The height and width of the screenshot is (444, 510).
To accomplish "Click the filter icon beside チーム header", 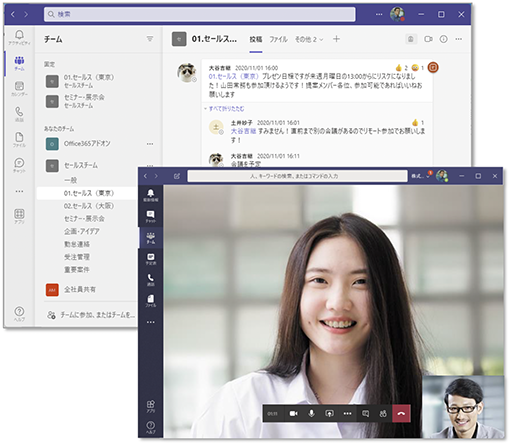I will click(x=150, y=39).
